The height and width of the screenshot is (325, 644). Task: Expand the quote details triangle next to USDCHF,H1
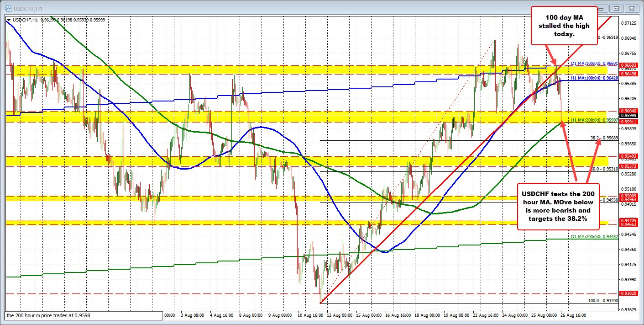pos(9,20)
